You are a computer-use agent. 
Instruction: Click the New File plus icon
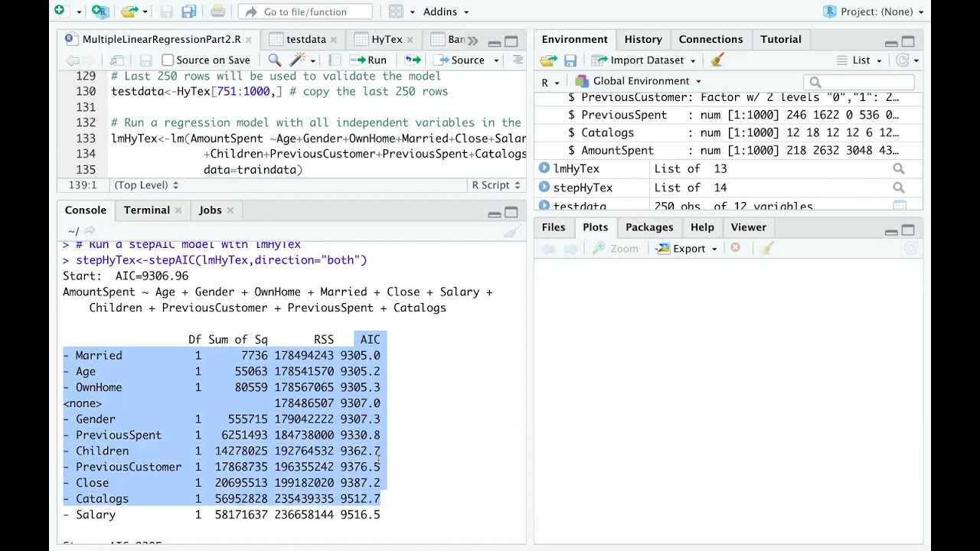click(x=60, y=11)
